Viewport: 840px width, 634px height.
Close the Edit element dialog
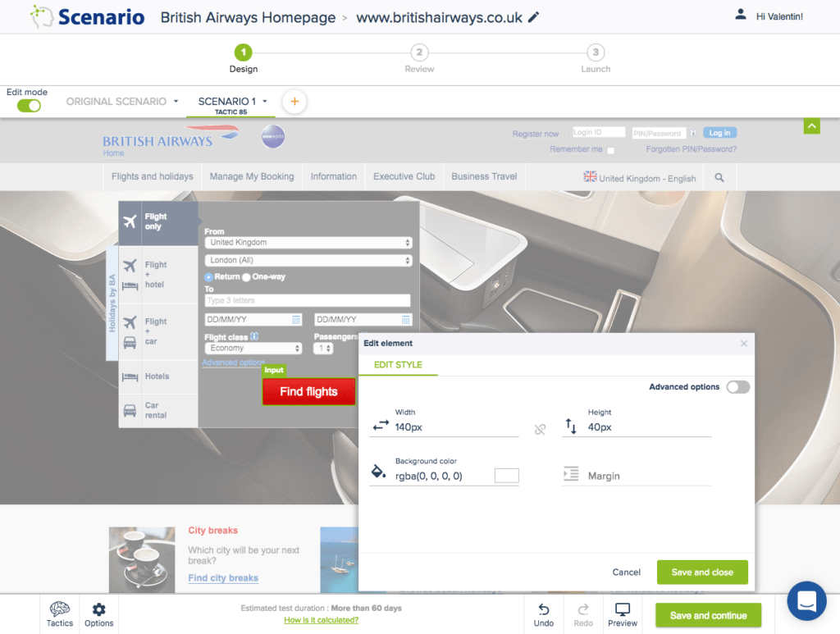pos(743,343)
